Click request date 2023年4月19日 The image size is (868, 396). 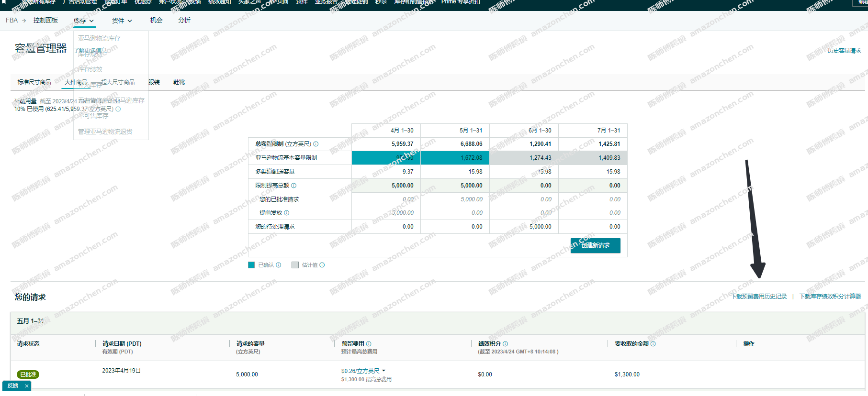click(x=121, y=371)
